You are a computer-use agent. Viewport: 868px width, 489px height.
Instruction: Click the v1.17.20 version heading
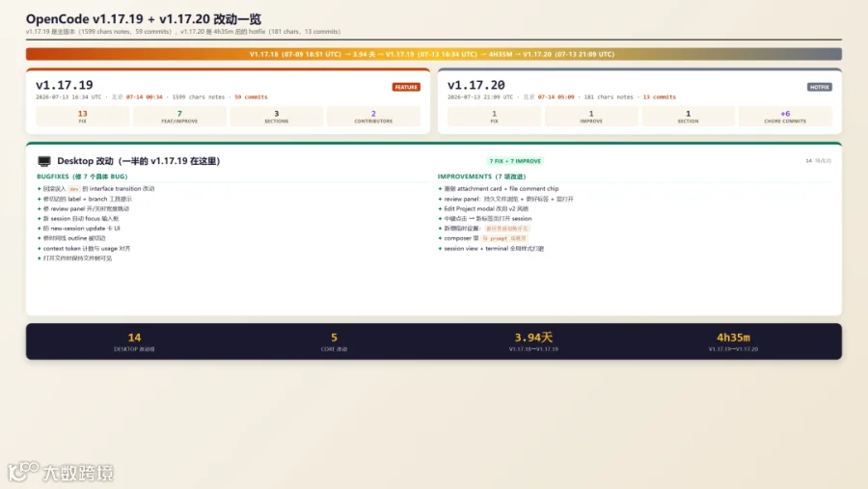[x=476, y=85]
